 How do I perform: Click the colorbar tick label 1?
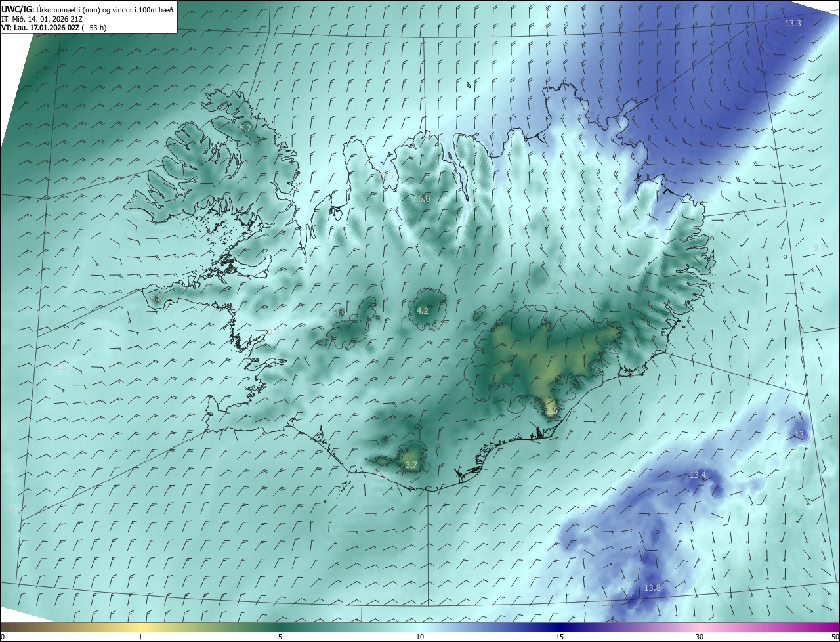tap(140, 637)
